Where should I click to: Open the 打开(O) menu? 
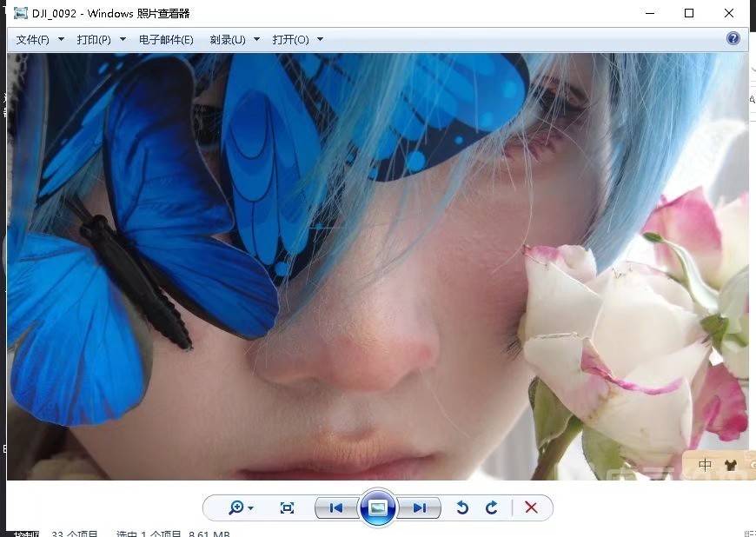point(291,39)
